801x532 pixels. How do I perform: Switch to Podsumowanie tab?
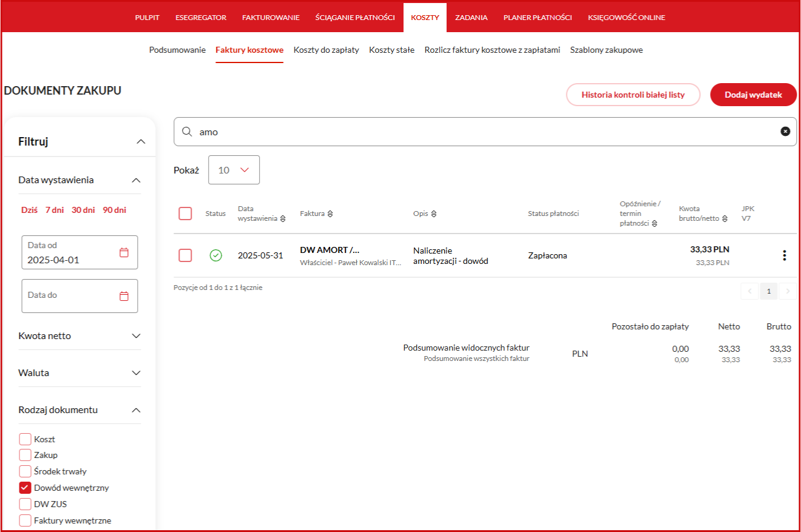(177, 50)
